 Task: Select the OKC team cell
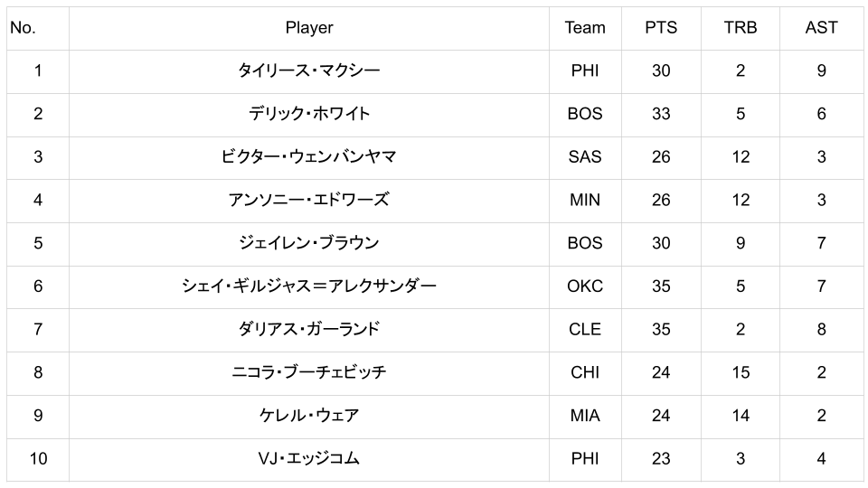point(585,286)
